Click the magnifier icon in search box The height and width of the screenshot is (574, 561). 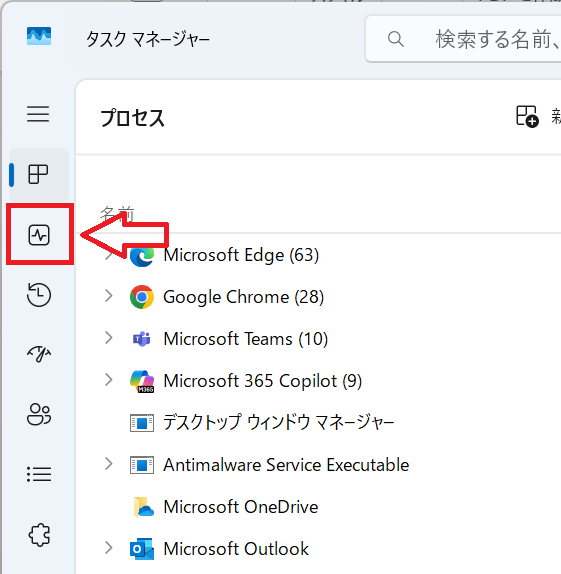[x=396, y=39]
